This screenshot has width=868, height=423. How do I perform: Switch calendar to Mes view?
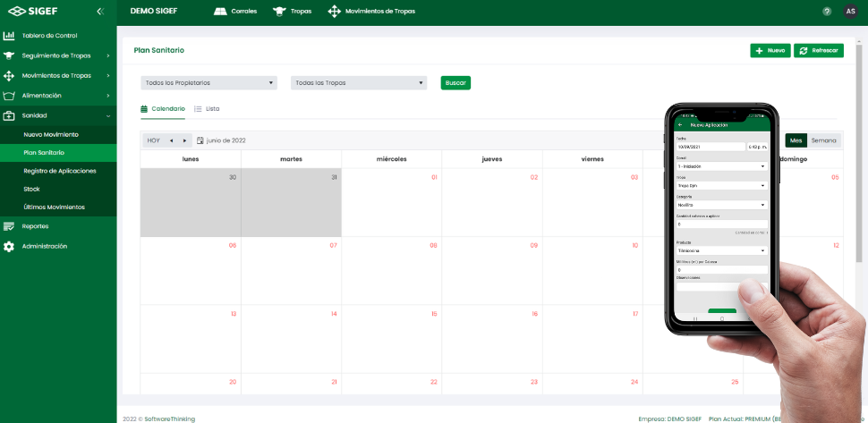point(796,140)
